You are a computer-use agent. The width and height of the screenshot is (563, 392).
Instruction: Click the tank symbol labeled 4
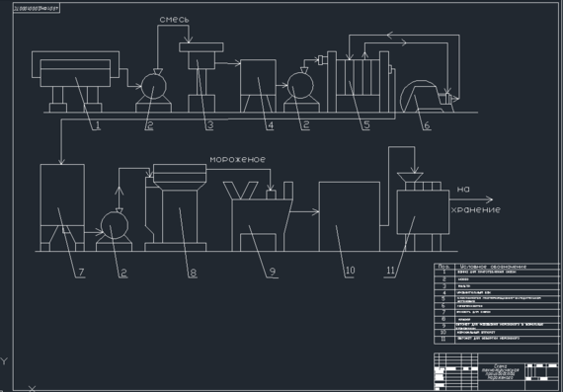[258, 86]
